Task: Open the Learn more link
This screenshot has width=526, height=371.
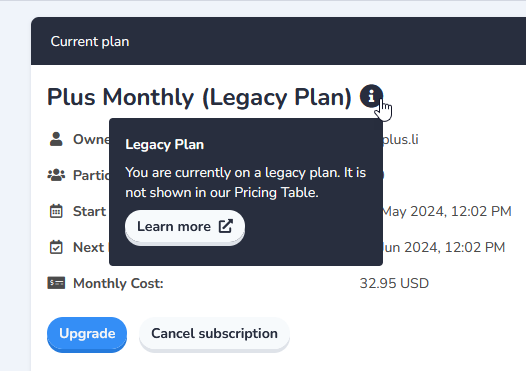Action: coord(185,227)
